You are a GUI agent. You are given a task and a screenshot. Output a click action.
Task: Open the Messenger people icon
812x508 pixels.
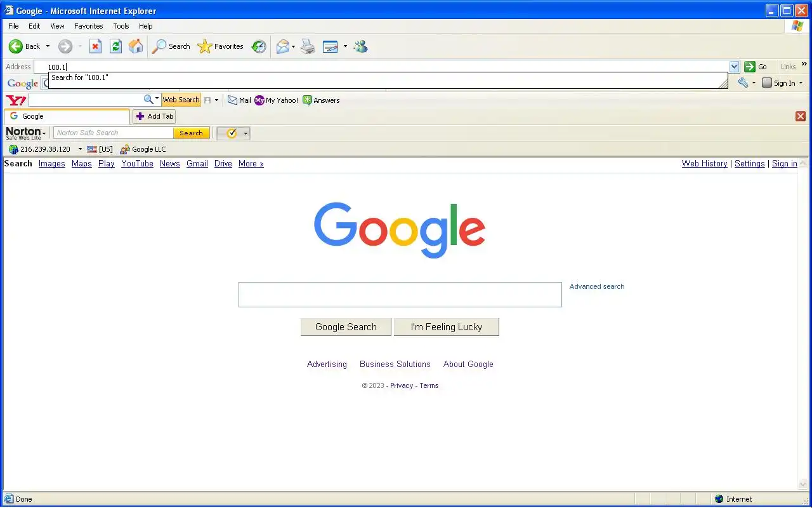[361, 46]
